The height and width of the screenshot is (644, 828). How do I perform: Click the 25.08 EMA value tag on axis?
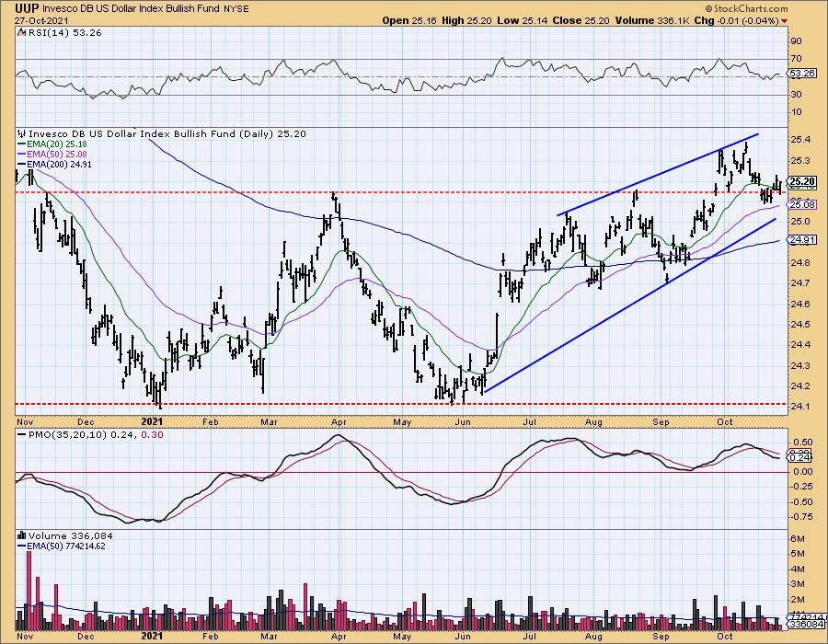[x=802, y=204]
